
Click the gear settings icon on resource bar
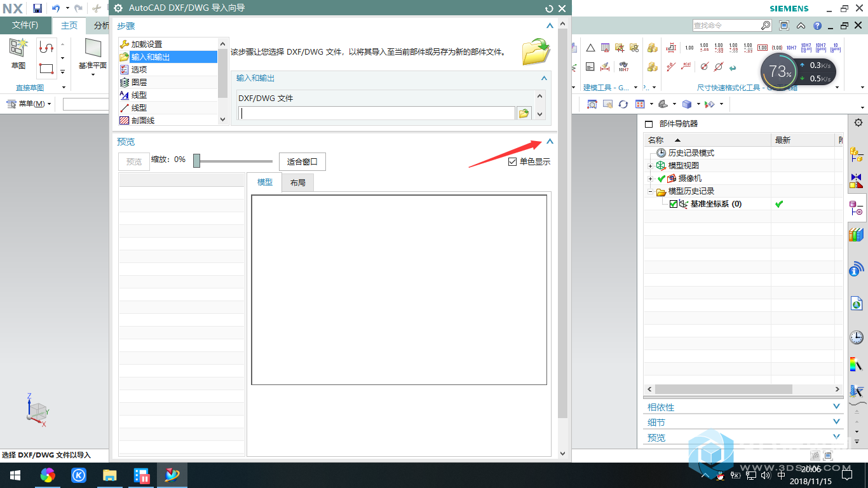coord(858,123)
